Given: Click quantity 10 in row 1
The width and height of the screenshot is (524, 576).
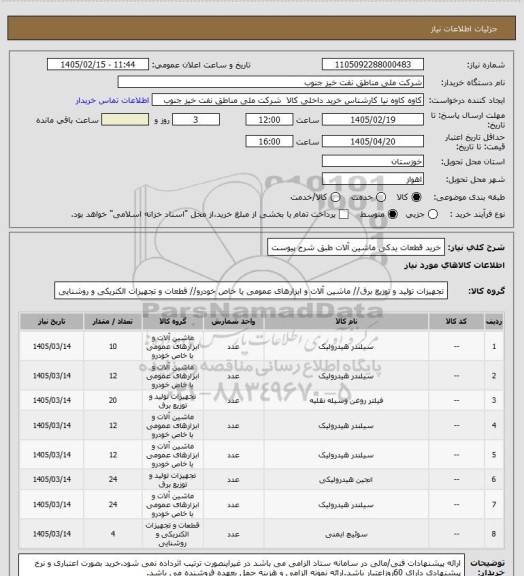Looking at the screenshot, I should tap(113, 346).
